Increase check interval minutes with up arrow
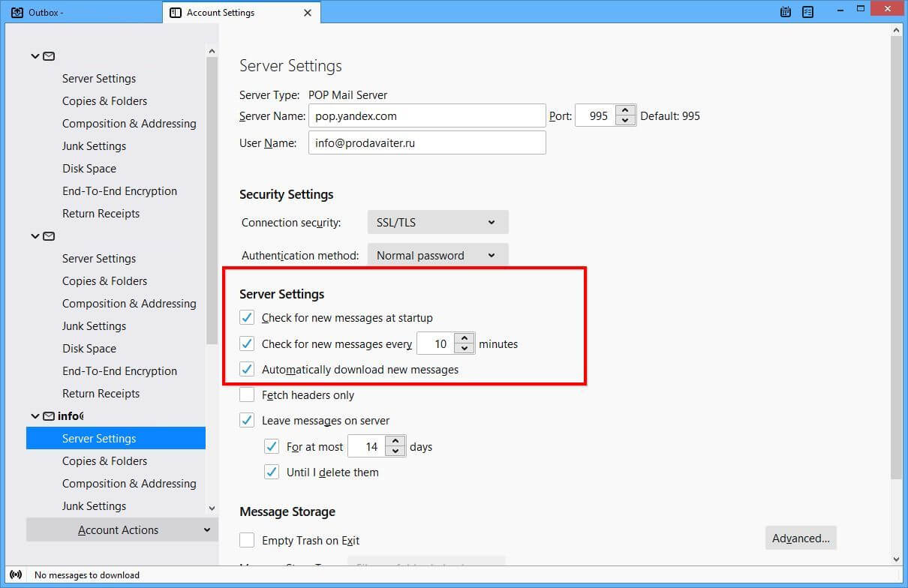 (x=465, y=338)
